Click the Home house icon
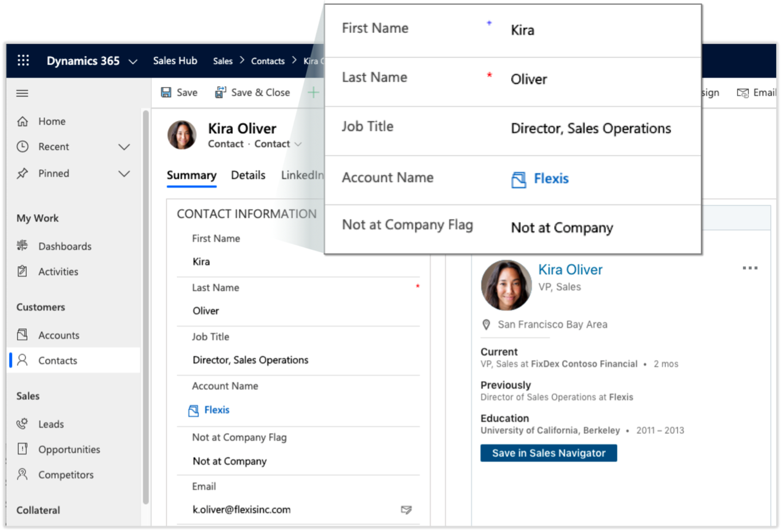Viewport: 781px width, 532px height. point(22,121)
